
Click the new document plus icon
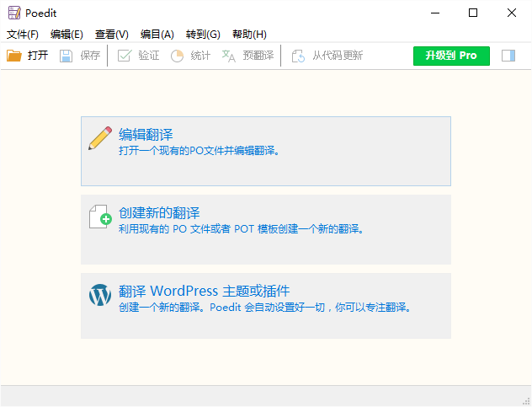click(x=100, y=217)
